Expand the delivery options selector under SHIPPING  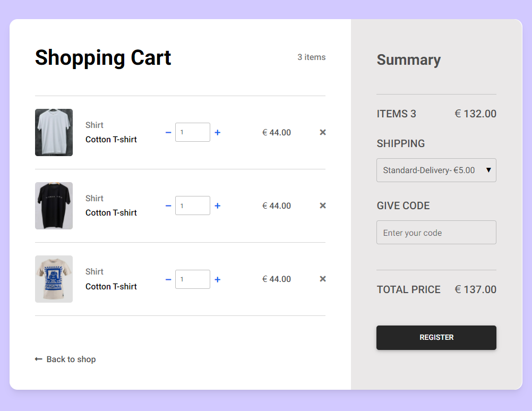coord(436,170)
